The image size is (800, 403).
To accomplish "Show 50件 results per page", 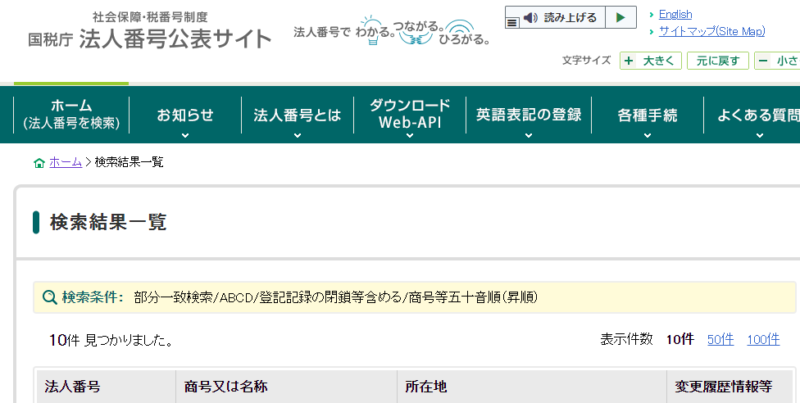I will click(720, 339).
